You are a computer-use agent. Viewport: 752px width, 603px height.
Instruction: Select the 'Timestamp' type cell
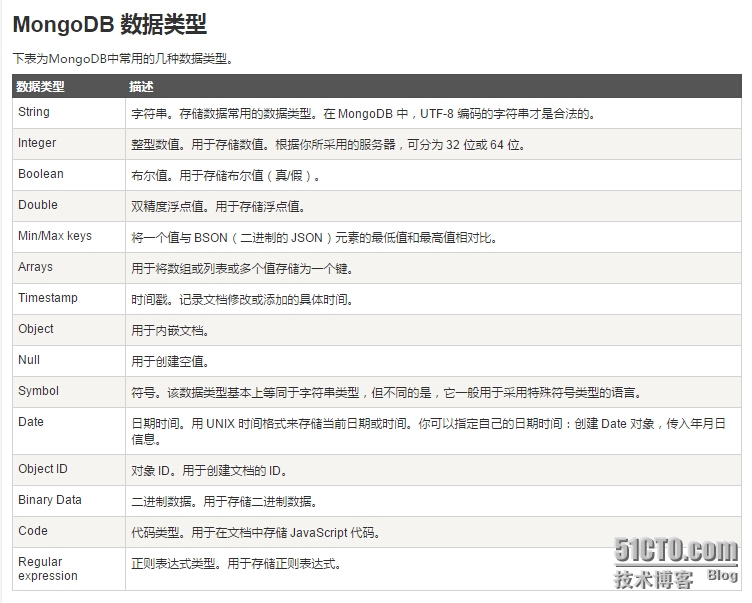pos(69,299)
